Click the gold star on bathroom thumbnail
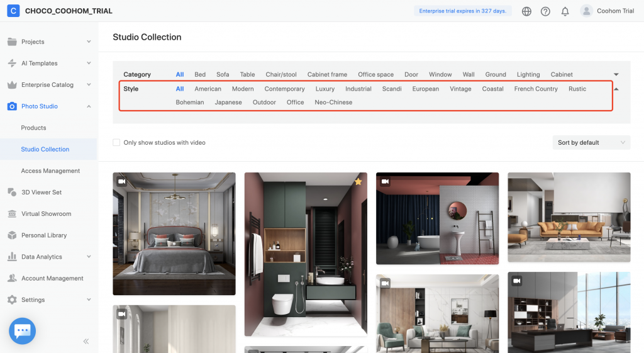Viewport: 644px width, 353px height. click(358, 182)
